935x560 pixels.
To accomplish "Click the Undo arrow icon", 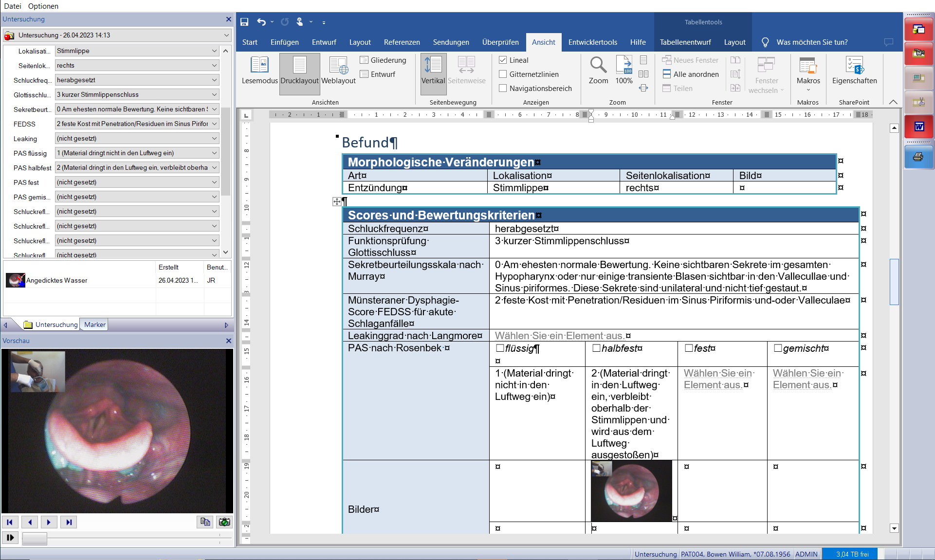I will [x=261, y=22].
